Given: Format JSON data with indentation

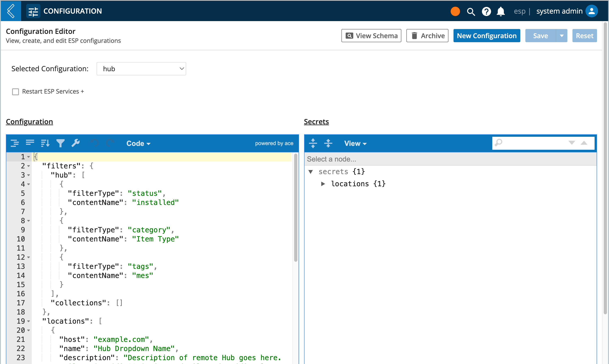Looking at the screenshot, I should pos(15,143).
